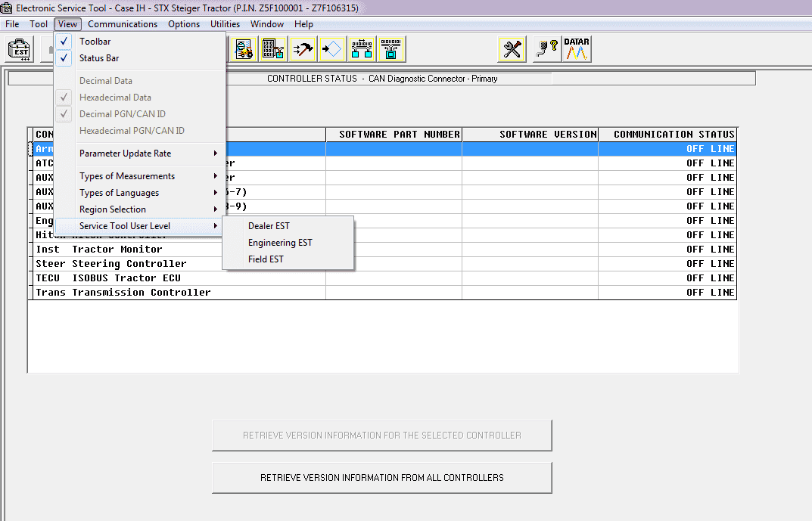This screenshot has width=812, height=521.
Task: Toggle the Status Bar checkmark option
Action: pyautogui.click(x=140, y=58)
